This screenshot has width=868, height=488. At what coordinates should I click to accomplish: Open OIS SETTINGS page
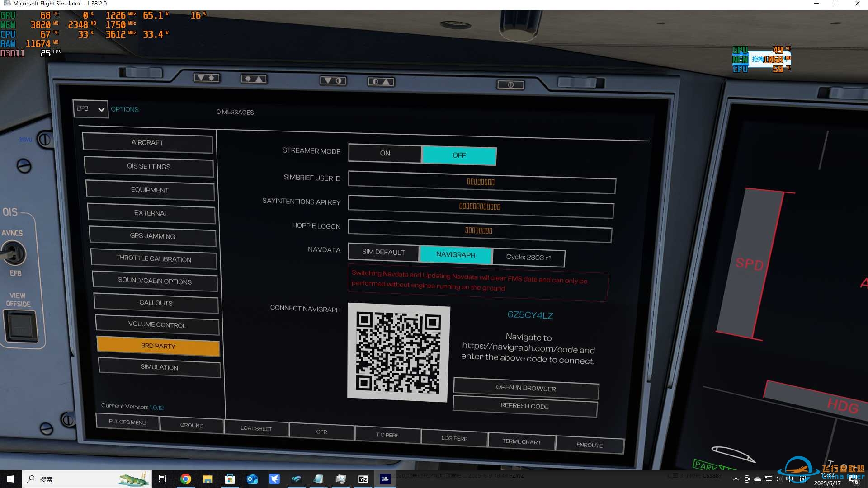(x=149, y=166)
